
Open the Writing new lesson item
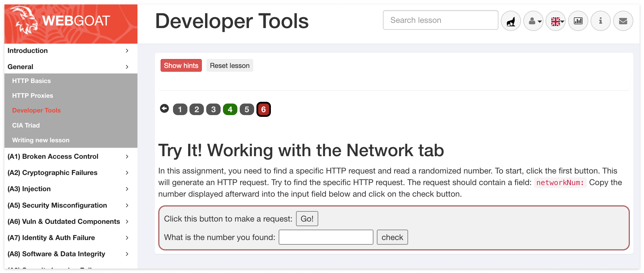(x=41, y=140)
